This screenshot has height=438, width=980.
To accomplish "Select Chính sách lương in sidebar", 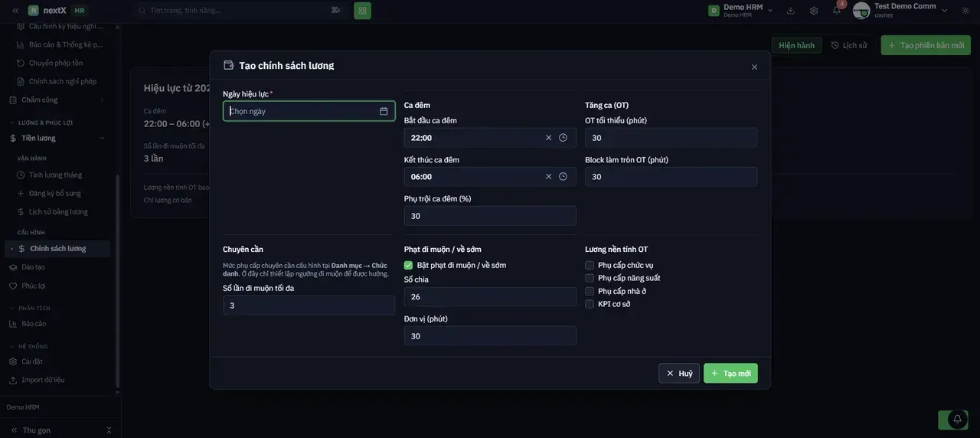I will pyautogui.click(x=57, y=249).
